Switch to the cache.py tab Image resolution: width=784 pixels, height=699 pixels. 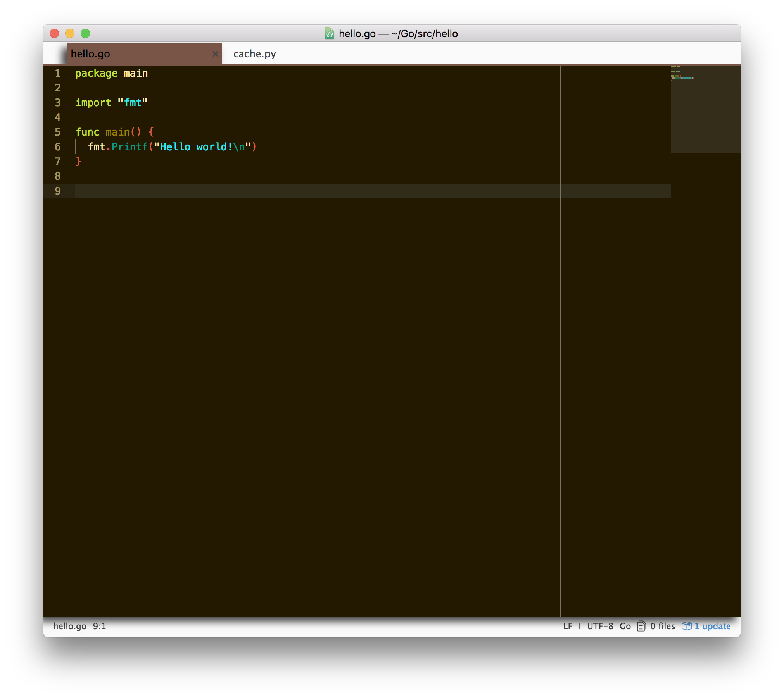[x=254, y=54]
